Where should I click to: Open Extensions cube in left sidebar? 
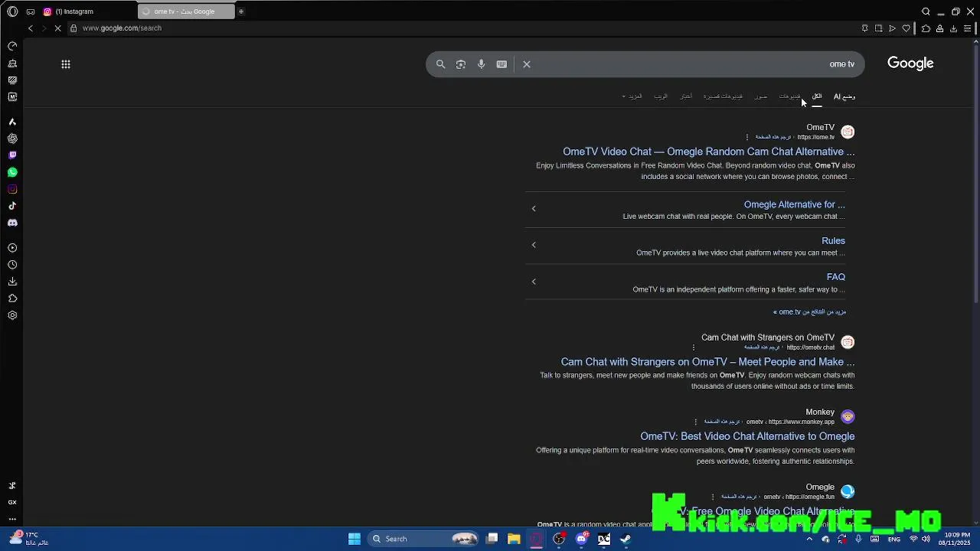tap(12, 298)
